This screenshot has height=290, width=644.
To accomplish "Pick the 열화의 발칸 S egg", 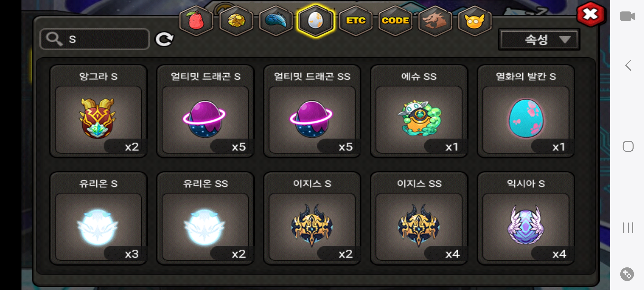I will point(526,111).
